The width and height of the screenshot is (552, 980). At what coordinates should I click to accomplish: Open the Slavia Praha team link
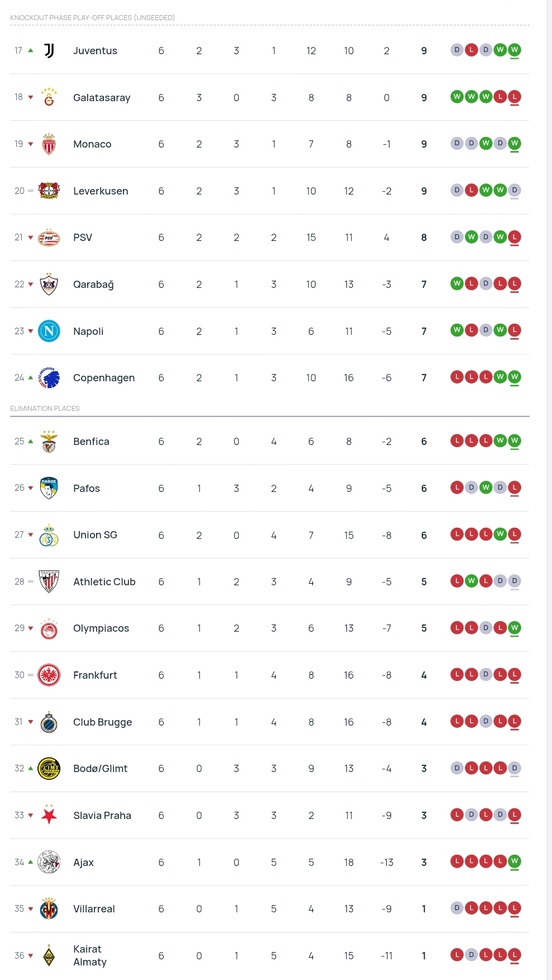click(102, 816)
